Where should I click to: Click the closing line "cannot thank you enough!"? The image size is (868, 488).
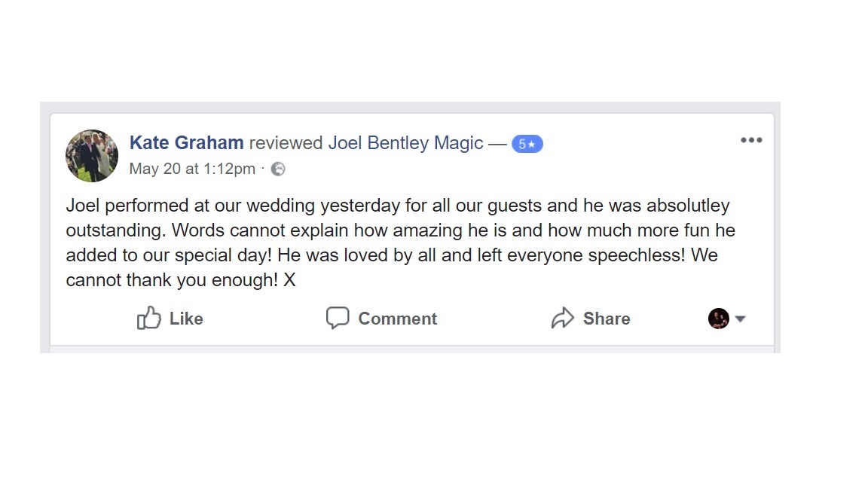point(173,280)
